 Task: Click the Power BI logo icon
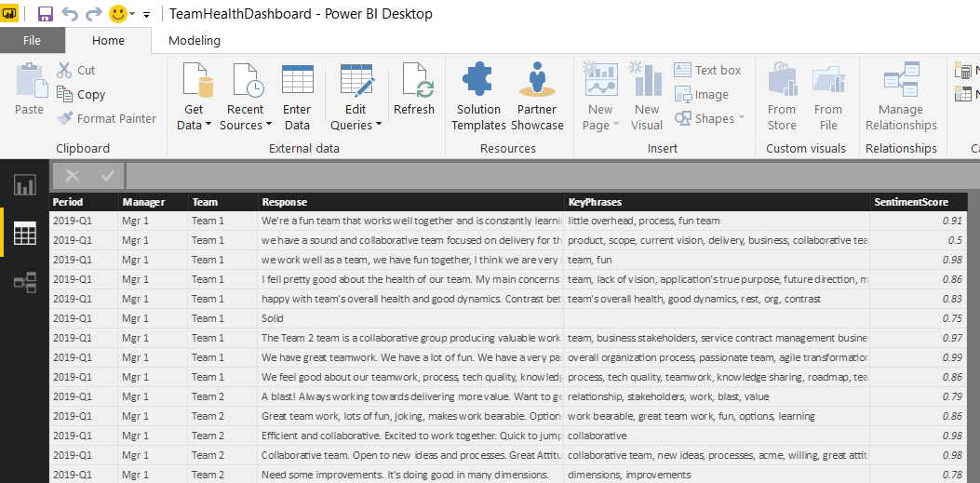10,13
